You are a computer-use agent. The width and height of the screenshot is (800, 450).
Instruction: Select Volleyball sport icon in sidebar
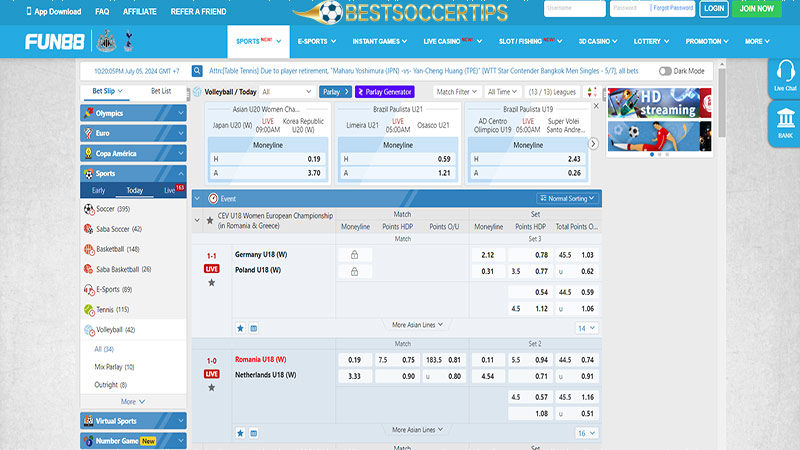click(x=89, y=330)
